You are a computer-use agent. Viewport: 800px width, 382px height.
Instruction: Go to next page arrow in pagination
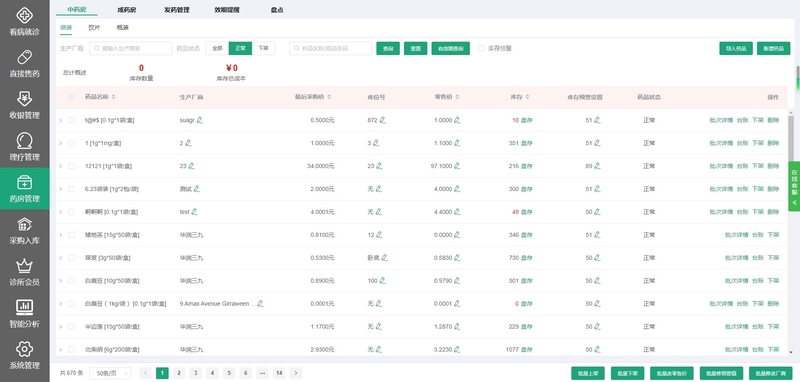pyautogui.click(x=295, y=373)
